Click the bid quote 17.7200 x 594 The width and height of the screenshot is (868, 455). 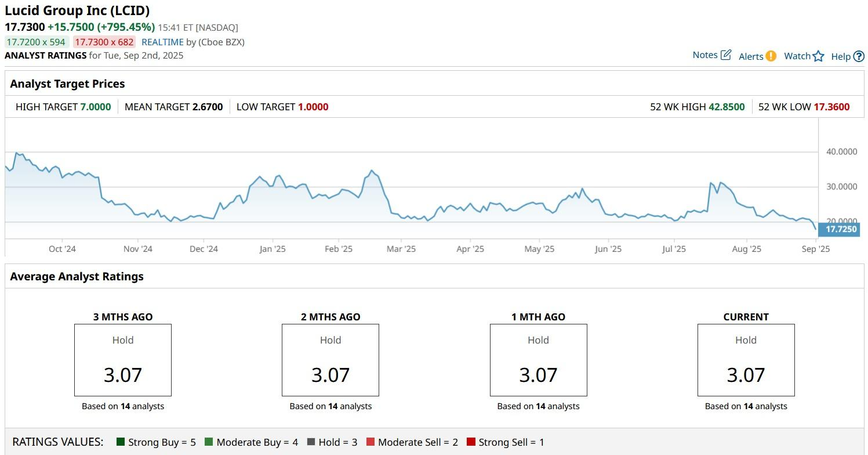point(36,42)
